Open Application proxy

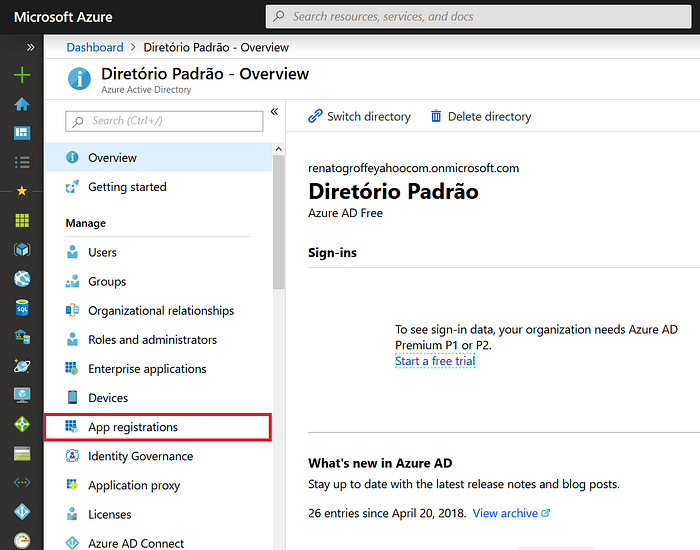click(158, 485)
